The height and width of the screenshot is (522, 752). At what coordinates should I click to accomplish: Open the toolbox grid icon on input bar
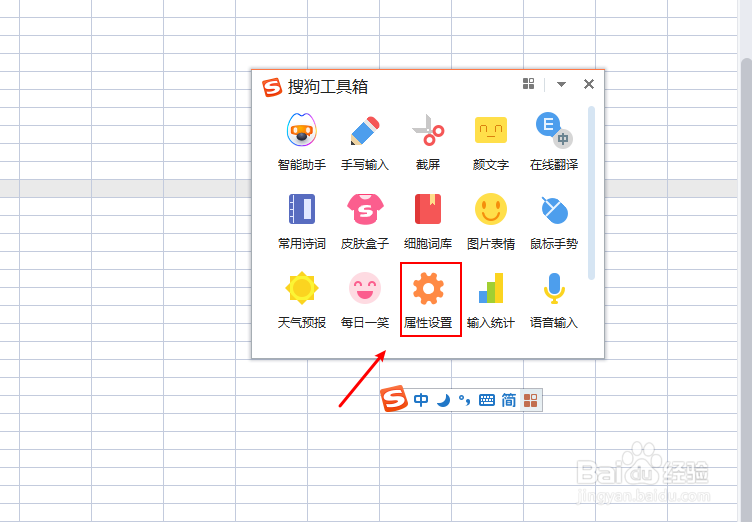pos(531,400)
